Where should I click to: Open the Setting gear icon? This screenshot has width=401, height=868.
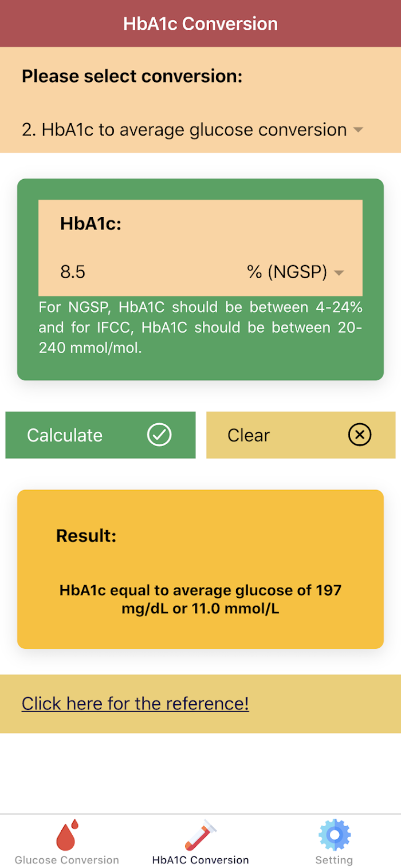pyautogui.click(x=334, y=835)
